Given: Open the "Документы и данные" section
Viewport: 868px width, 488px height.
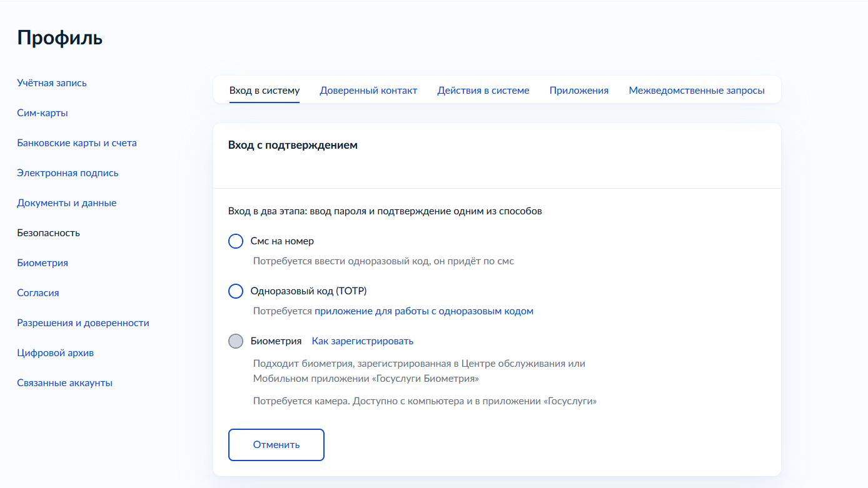Looking at the screenshot, I should pyautogui.click(x=67, y=203).
